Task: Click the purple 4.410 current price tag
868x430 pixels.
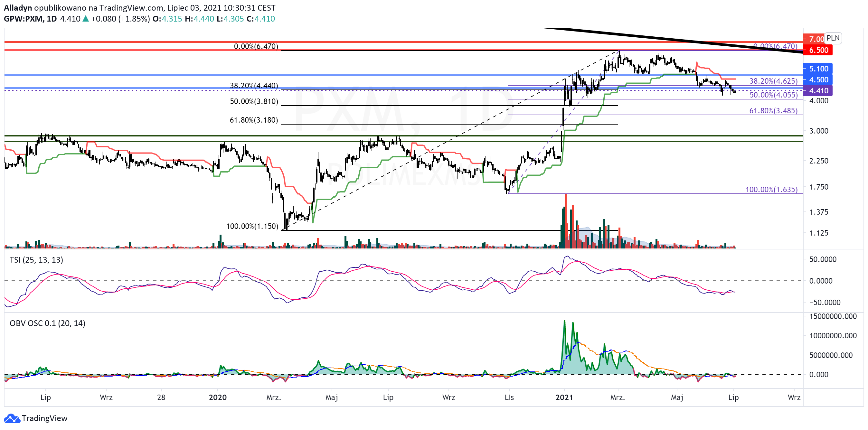Action: point(818,90)
